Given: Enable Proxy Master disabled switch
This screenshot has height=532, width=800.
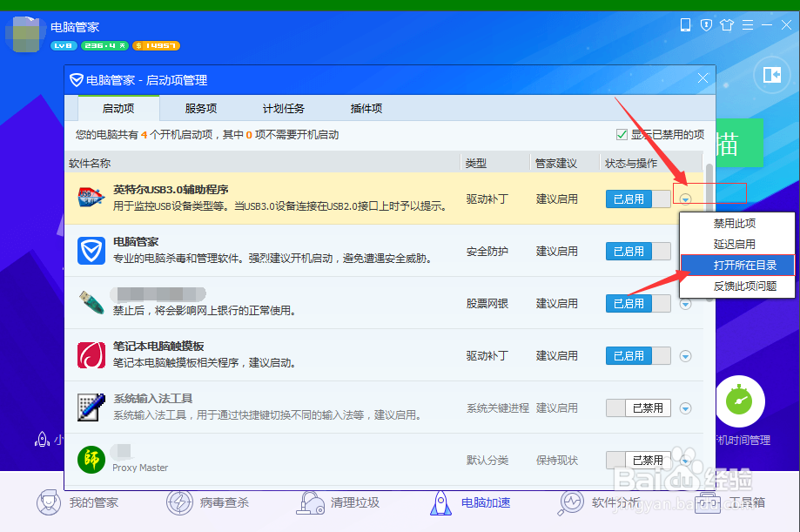Looking at the screenshot, I should (638, 460).
